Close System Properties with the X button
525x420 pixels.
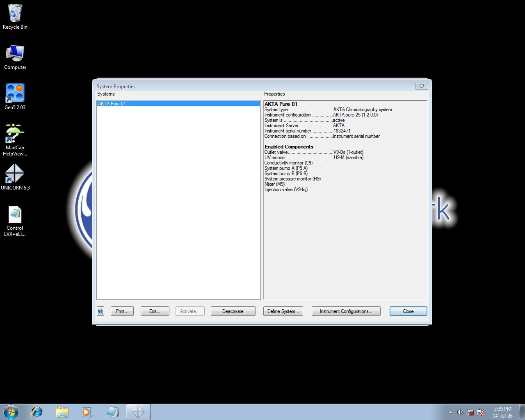(x=422, y=86)
